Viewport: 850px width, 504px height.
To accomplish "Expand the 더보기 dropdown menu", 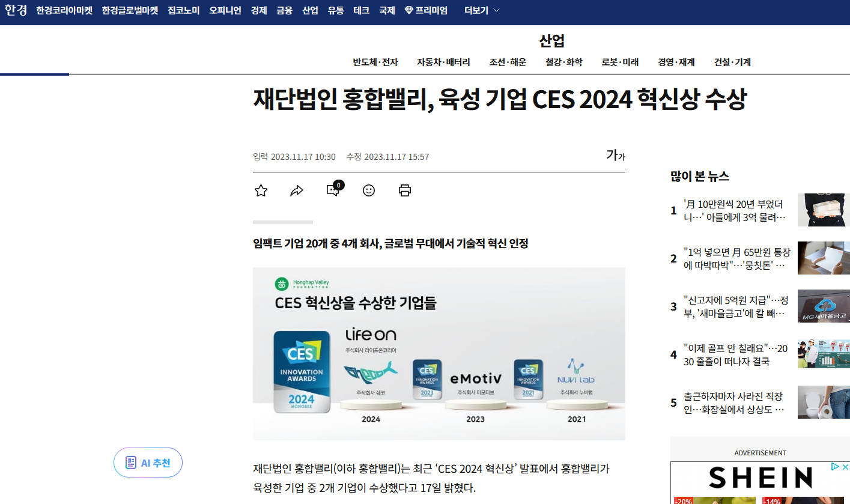I will click(482, 10).
